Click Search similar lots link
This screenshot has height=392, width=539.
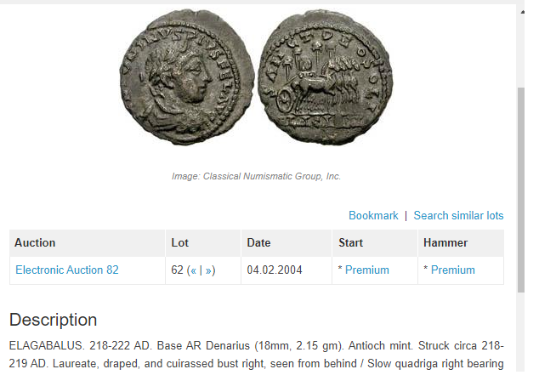click(x=458, y=216)
